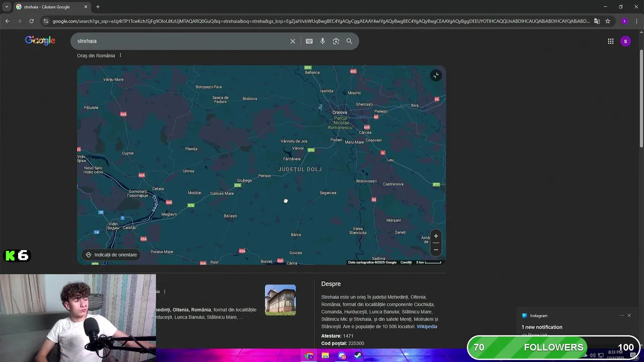Click the browser address bar URL
Screen dimensions: 644x362
coord(321,21)
